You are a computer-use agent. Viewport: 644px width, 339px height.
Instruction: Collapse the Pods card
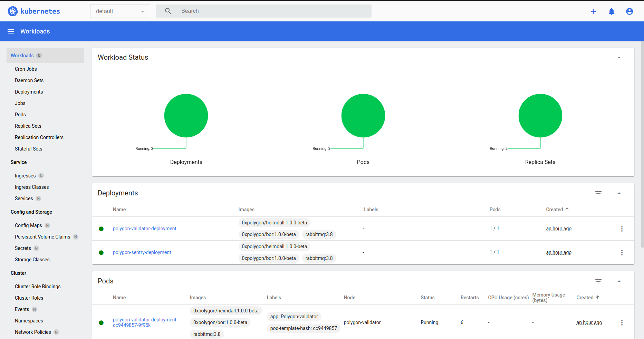pos(619,281)
